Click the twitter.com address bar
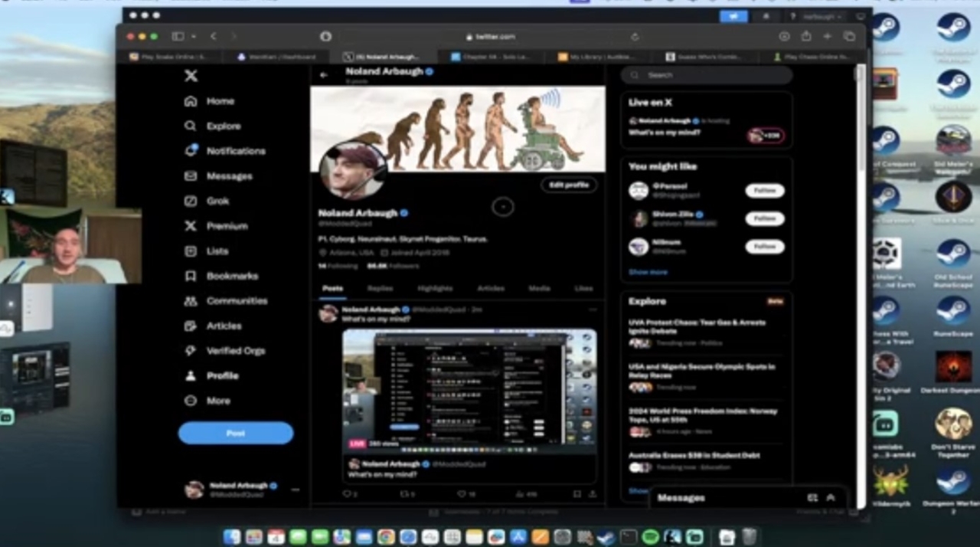 (x=490, y=36)
